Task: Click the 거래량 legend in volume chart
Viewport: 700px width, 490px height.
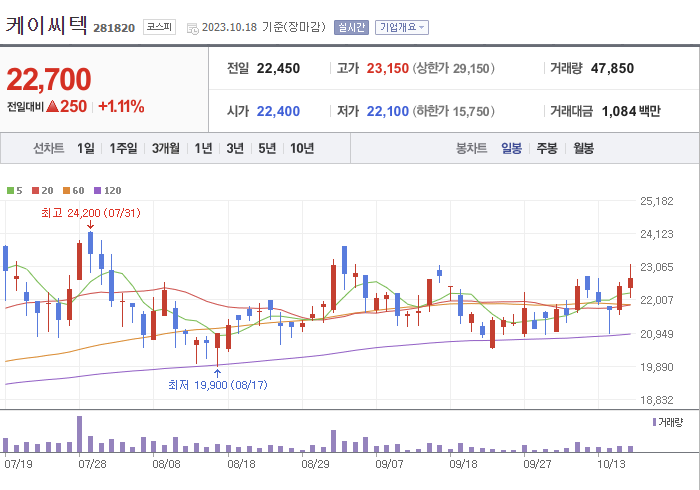Action: (668, 422)
